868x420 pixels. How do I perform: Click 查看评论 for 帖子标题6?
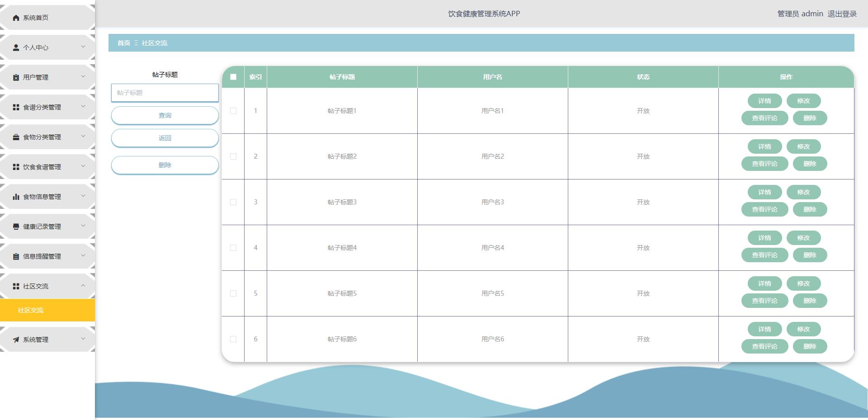point(764,346)
